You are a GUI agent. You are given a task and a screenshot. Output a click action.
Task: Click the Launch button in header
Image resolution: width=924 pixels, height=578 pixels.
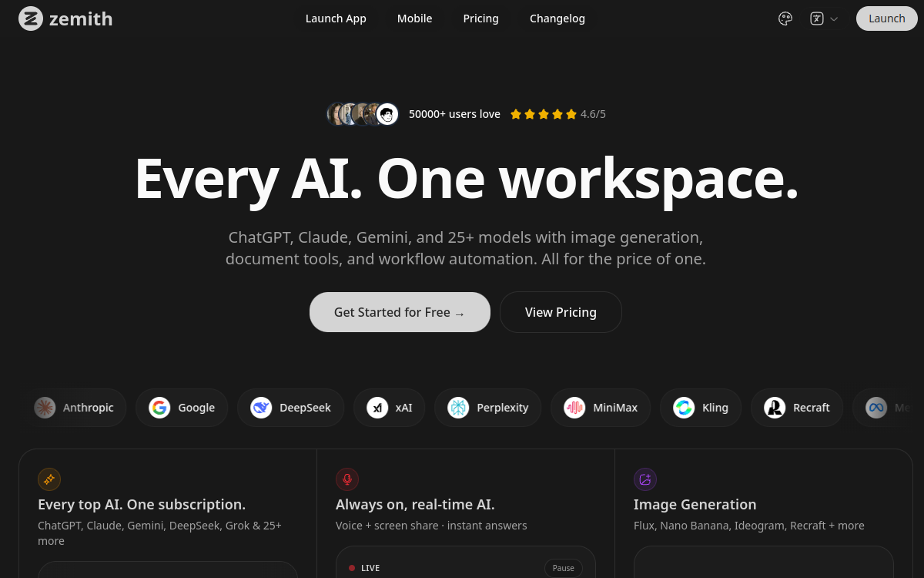[886, 18]
